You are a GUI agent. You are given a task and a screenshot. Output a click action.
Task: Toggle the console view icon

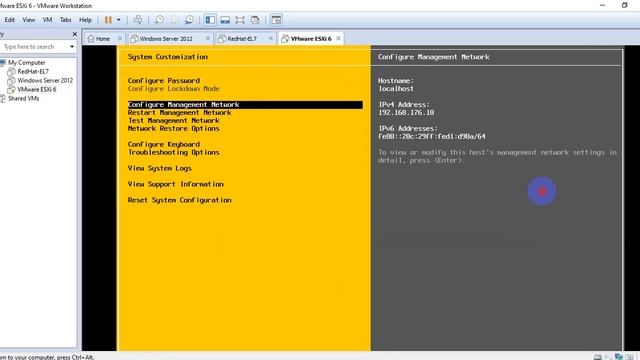tap(276, 20)
